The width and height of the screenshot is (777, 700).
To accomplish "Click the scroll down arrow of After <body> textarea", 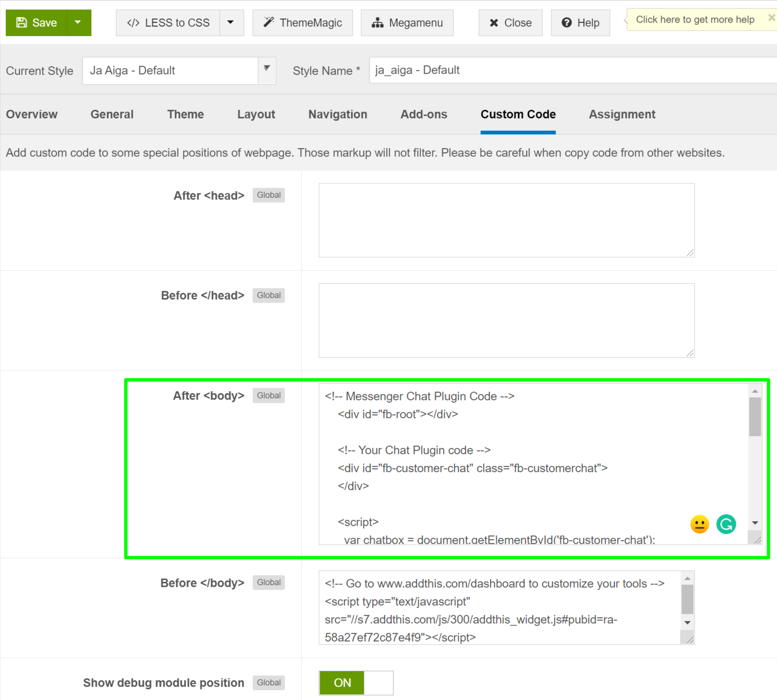I will point(755,523).
